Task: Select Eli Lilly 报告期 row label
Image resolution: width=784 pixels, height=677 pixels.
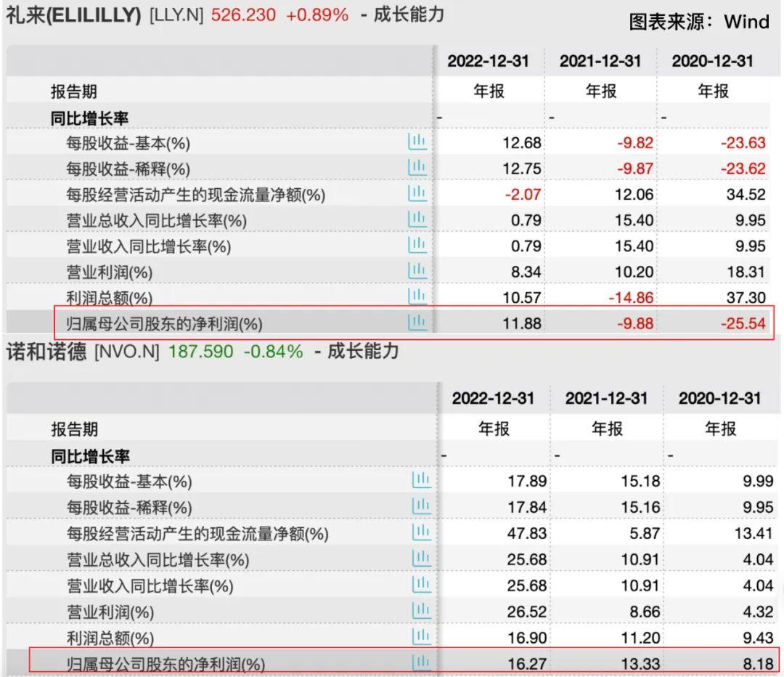Action: [73, 92]
